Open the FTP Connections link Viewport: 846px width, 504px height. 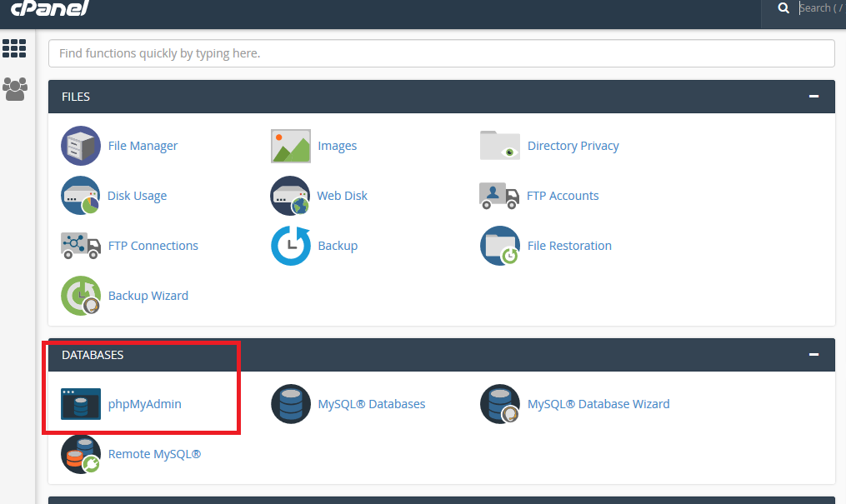click(153, 246)
